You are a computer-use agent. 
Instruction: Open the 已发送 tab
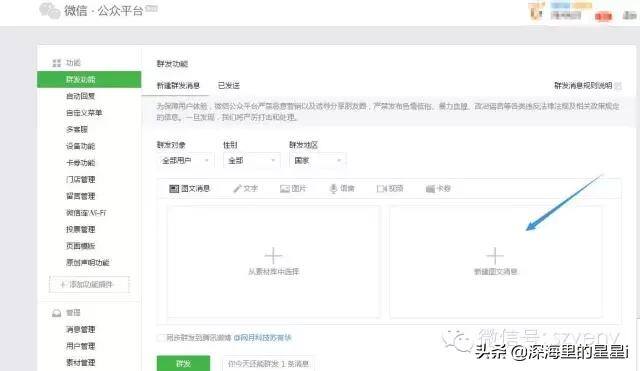pyautogui.click(x=229, y=85)
